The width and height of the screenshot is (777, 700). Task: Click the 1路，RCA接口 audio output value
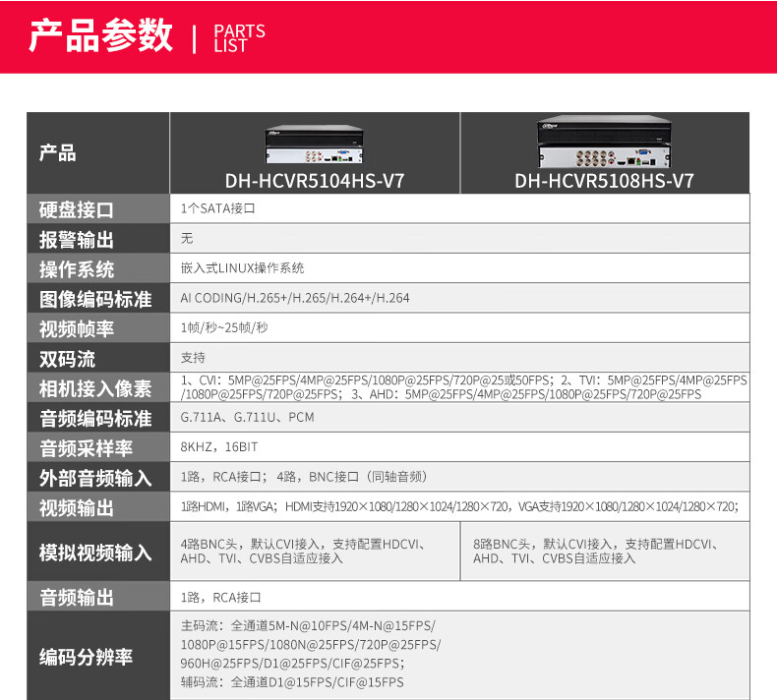pyautogui.click(x=220, y=597)
